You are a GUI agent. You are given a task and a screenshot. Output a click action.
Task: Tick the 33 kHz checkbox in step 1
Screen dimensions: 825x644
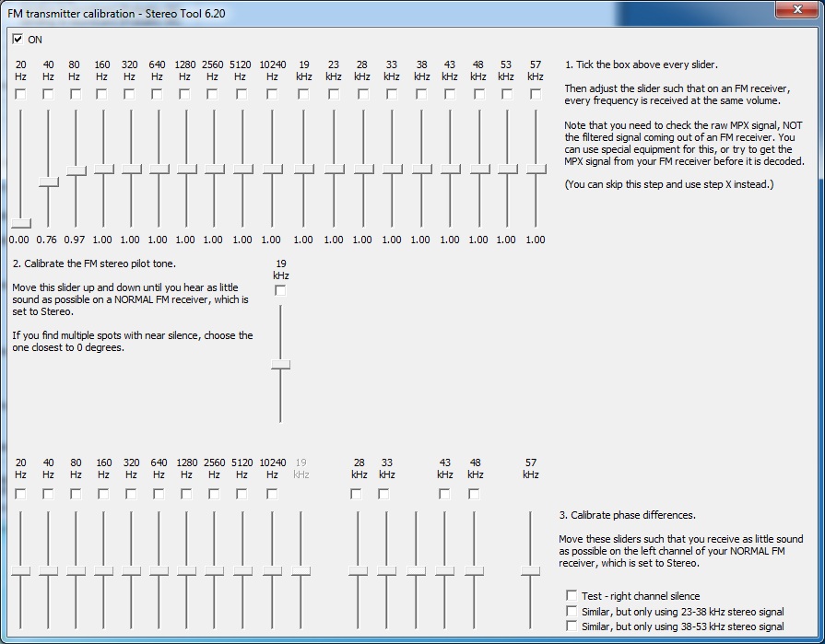(392, 94)
